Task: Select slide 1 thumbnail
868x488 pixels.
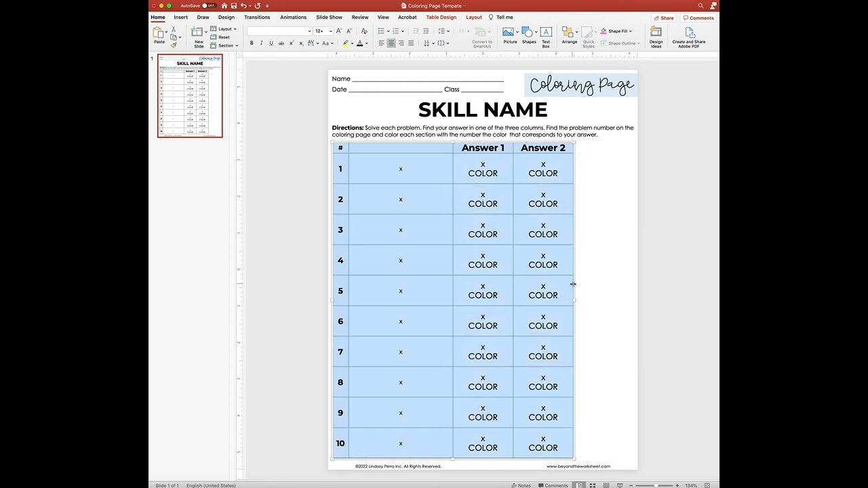Action: tap(190, 96)
